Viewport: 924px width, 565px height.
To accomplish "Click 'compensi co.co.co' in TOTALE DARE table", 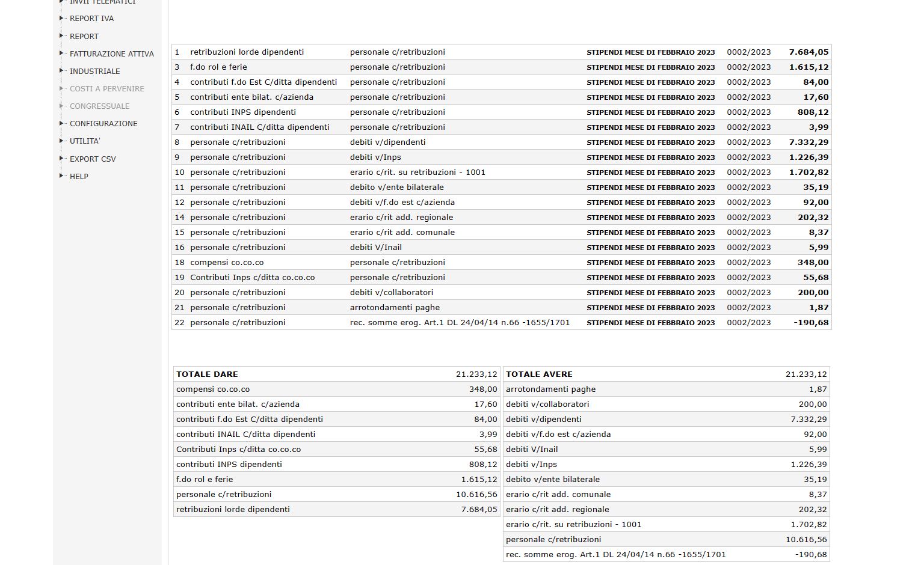I will [x=213, y=389].
